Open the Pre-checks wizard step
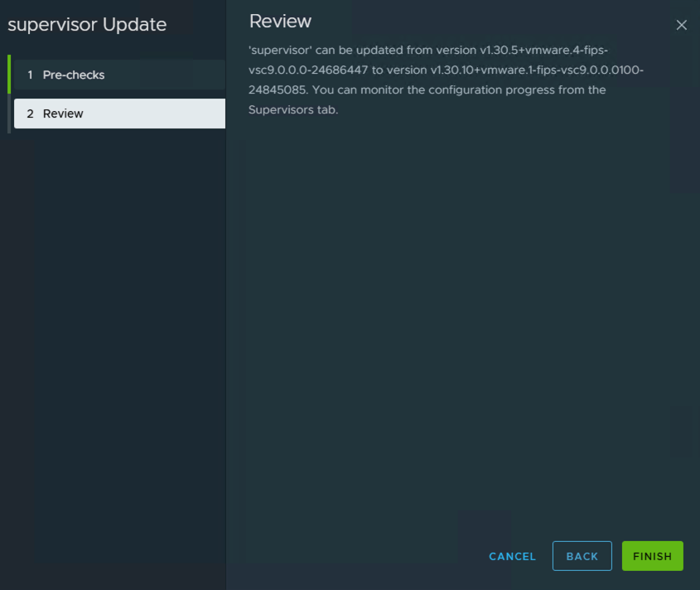 pyautogui.click(x=74, y=75)
